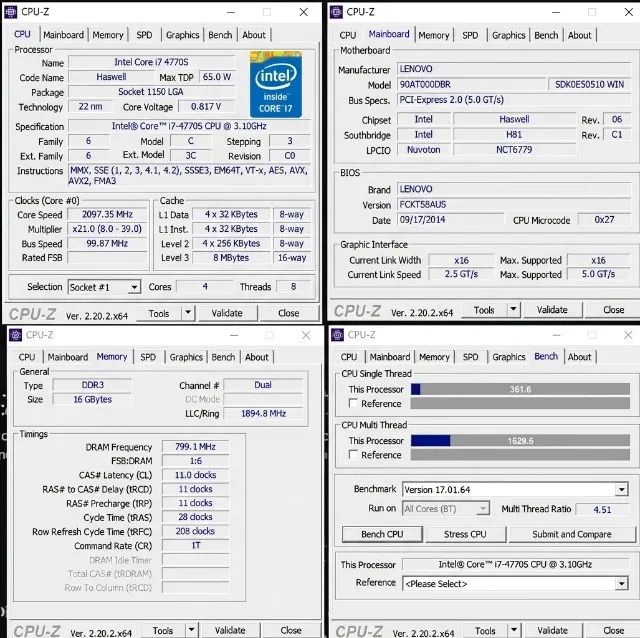Click the Multi Thread Ratio value 4.51
640x638 pixels.
coord(602,509)
